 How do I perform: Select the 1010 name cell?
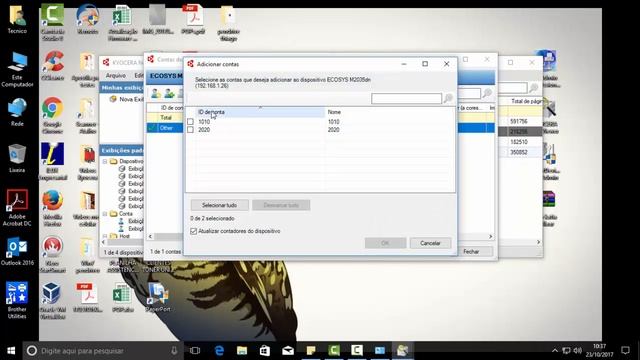click(333, 122)
